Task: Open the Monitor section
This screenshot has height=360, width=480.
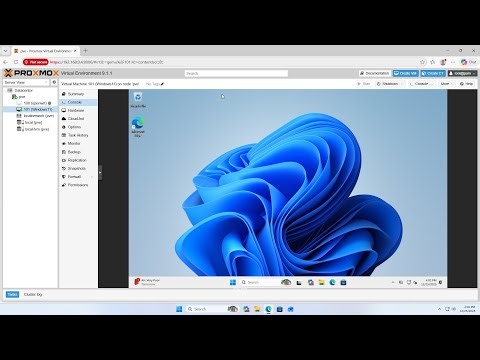Action: [x=78, y=143]
